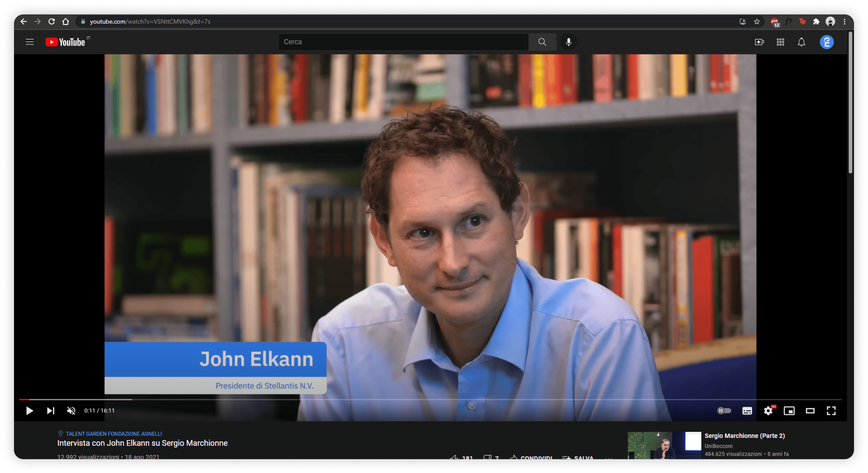The image size is (868, 473).
Task: Open Sergio Marchionne (Parte 2) thumbnail
Action: click(664, 445)
